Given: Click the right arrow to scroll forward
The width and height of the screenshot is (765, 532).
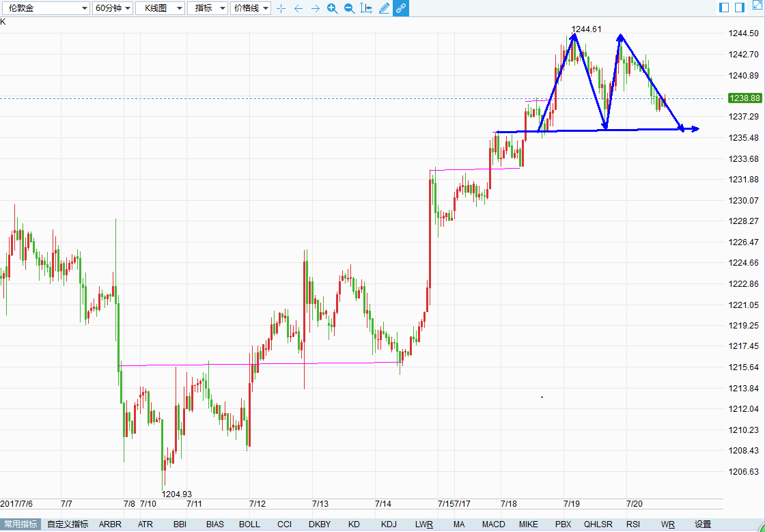Looking at the screenshot, I should 315,8.
